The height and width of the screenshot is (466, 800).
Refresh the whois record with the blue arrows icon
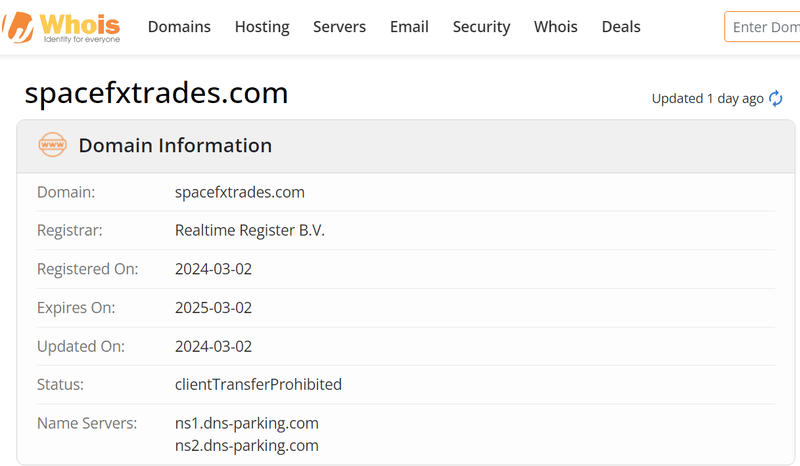[x=776, y=98]
